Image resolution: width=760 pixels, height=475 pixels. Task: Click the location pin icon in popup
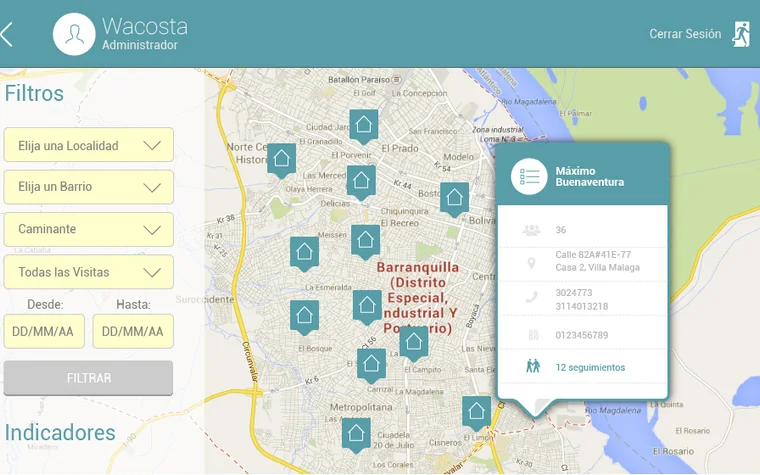coord(531,263)
